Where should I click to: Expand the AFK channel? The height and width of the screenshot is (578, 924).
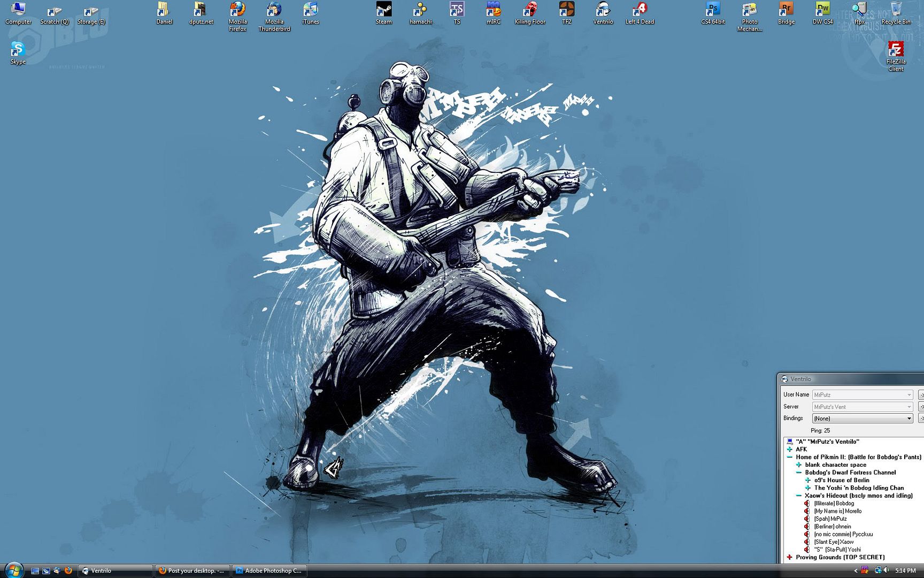point(790,450)
